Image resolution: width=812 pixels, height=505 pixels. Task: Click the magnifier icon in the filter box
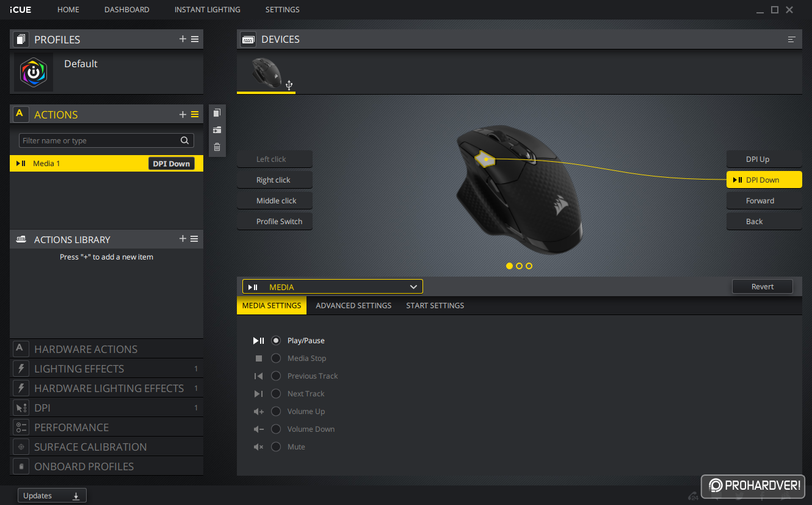pos(185,140)
